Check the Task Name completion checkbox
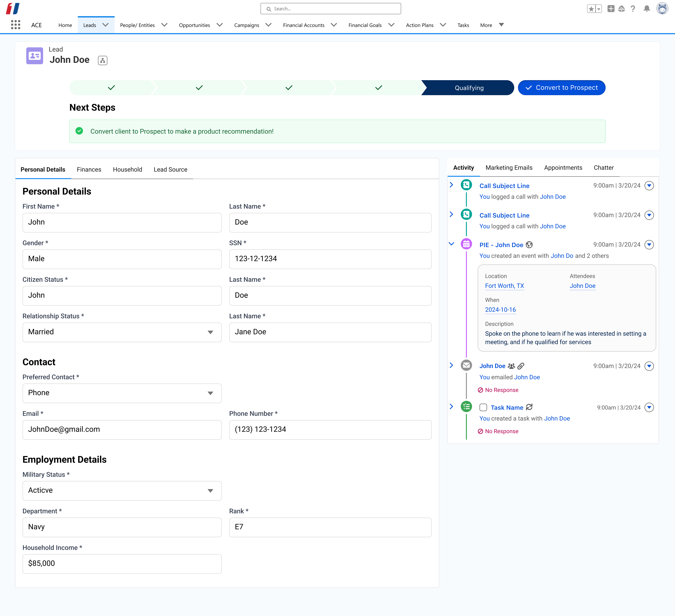675x616 pixels. [483, 407]
